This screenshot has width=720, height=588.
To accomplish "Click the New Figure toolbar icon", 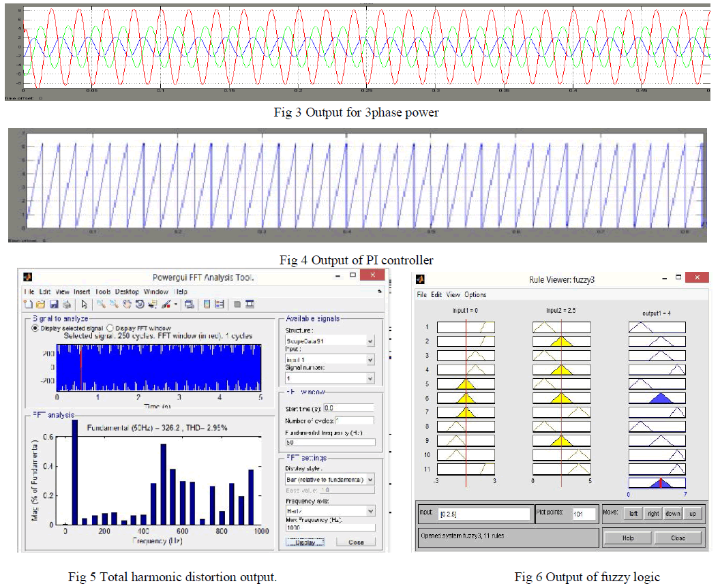I will click(29, 304).
